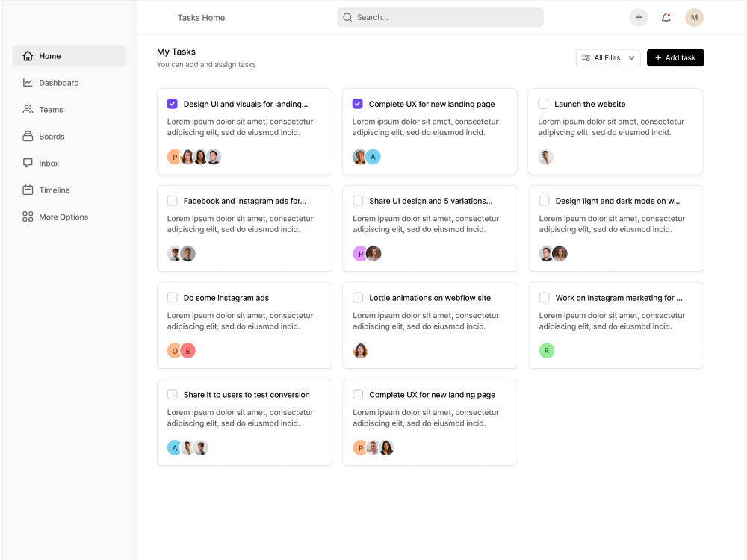This screenshot has height=560, width=747.
Task: Open notifications bell icon
Action: click(666, 18)
